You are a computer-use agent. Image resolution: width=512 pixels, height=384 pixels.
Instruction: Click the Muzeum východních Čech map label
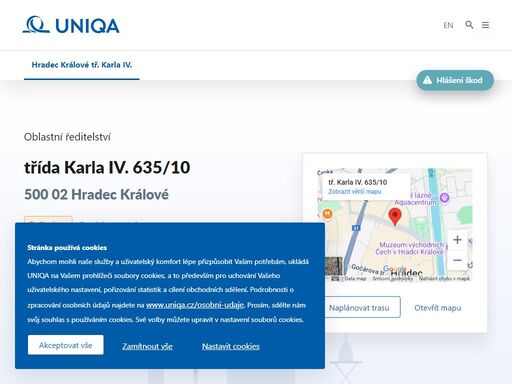coord(411,248)
